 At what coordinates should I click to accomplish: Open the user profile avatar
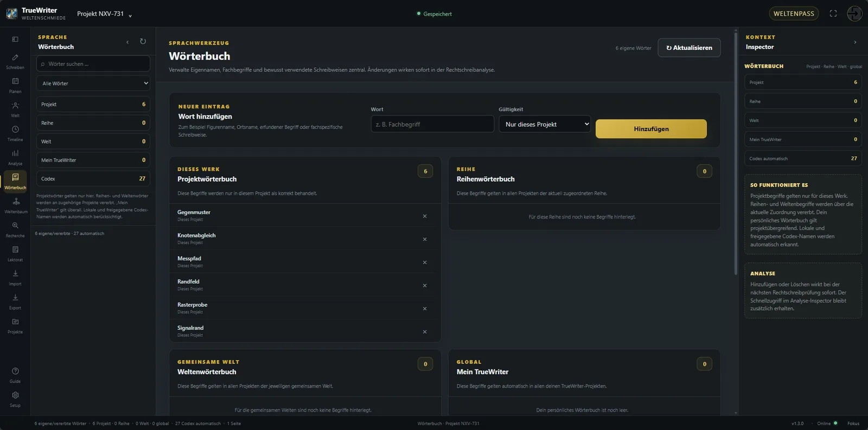click(x=854, y=14)
